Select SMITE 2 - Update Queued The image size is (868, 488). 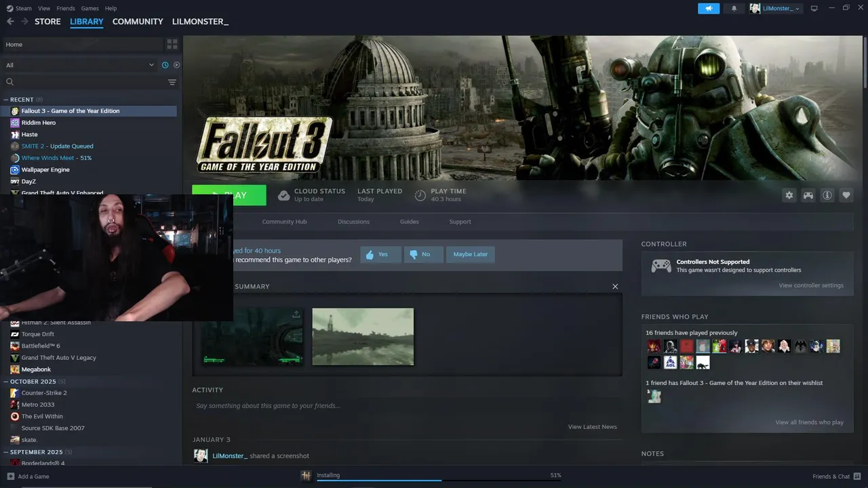58,146
